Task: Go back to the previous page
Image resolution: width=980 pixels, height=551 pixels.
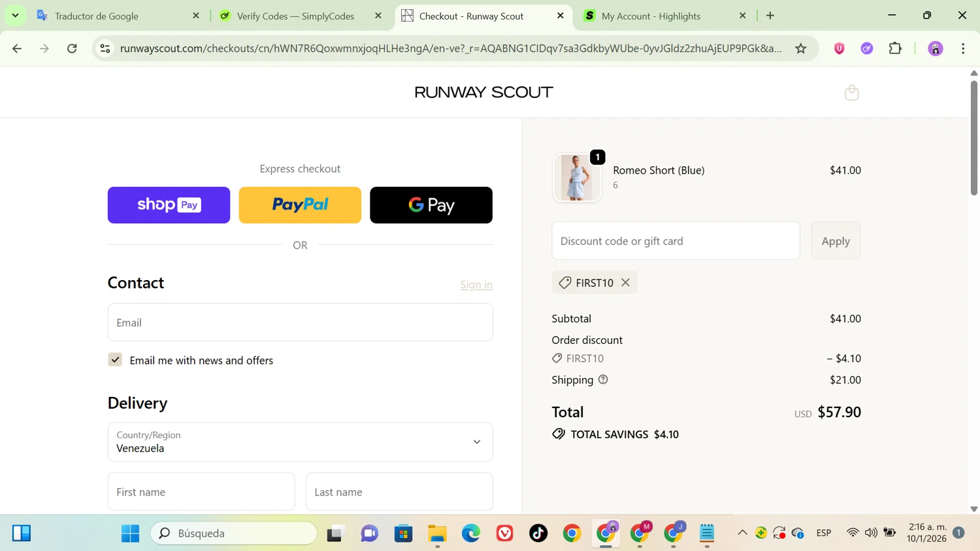Action: (x=17, y=48)
